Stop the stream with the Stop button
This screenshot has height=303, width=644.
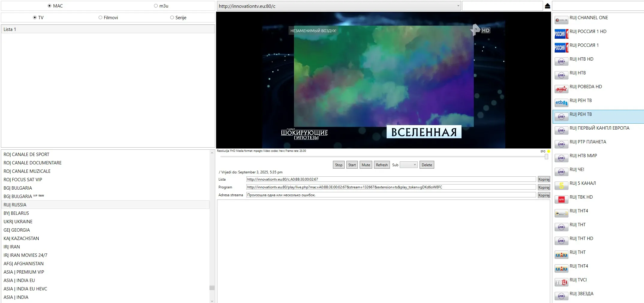339,165
